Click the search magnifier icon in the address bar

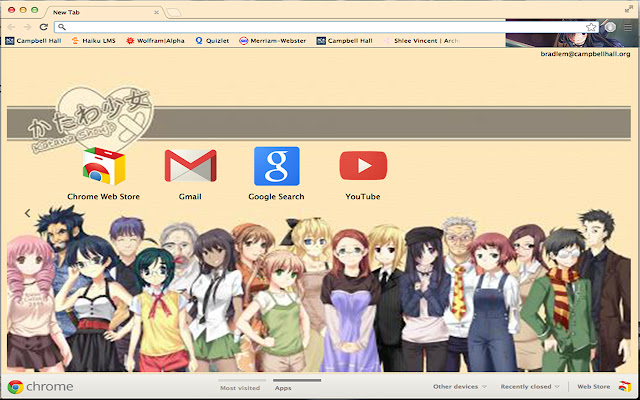click(62, 27)
